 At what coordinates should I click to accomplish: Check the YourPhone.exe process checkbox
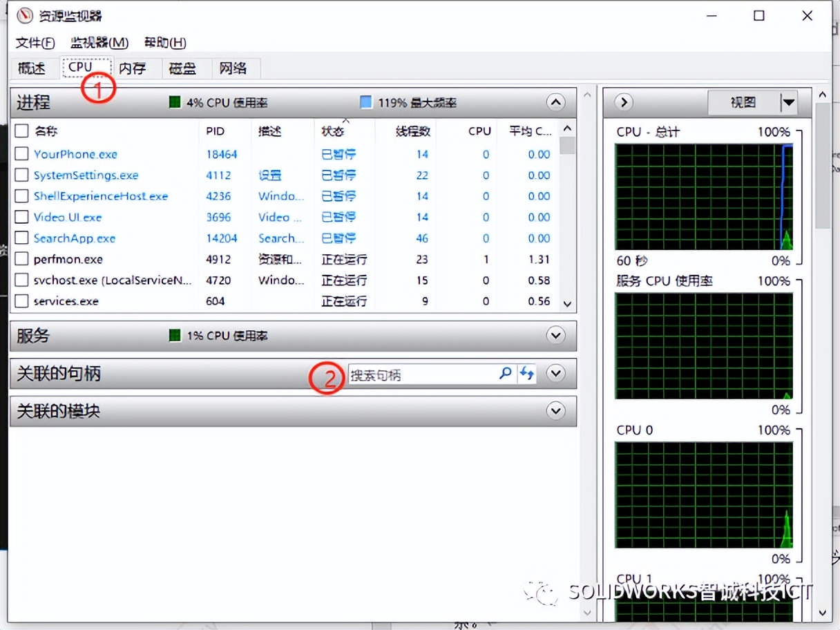(21, 154)
